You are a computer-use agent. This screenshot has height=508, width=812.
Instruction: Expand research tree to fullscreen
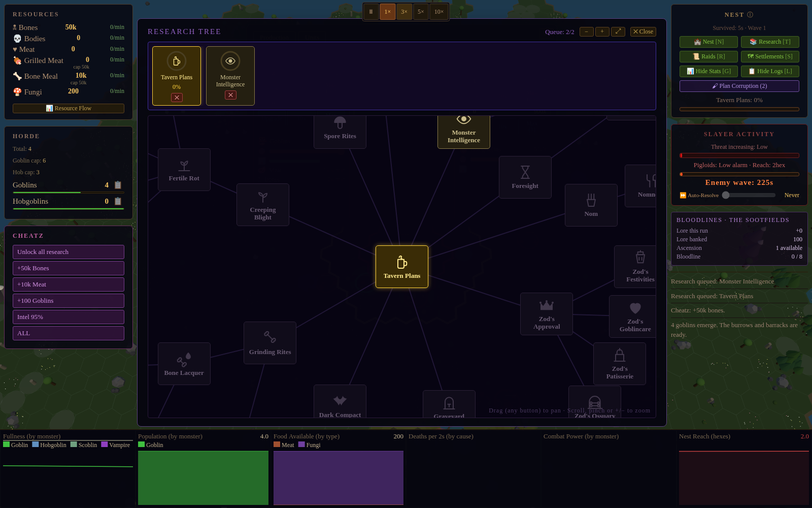point(618,31)
